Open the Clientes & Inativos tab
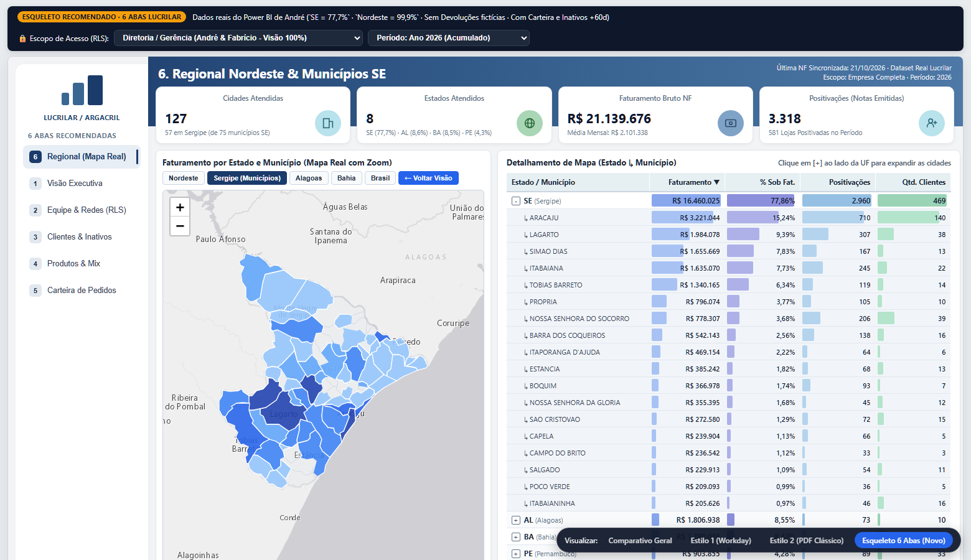This screenshot has width=971, height=560. tap(82, 237)
